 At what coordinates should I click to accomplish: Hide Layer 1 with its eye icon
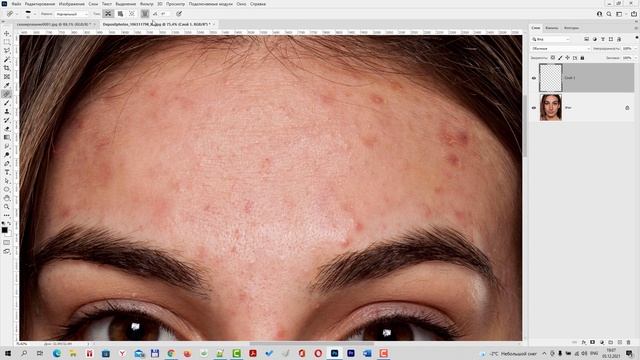pyautogui.click(x=534, y=78)
